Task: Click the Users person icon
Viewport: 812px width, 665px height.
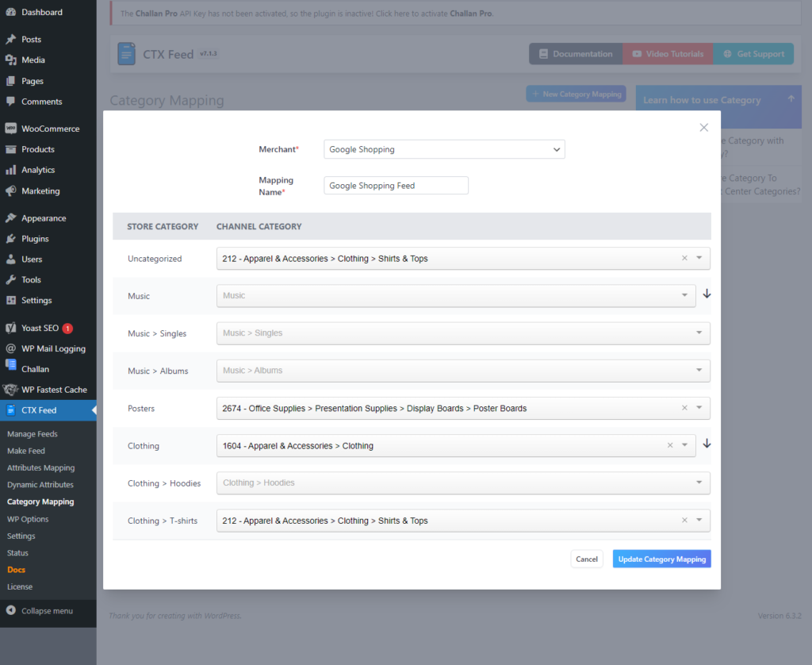Action: [11, 259]
